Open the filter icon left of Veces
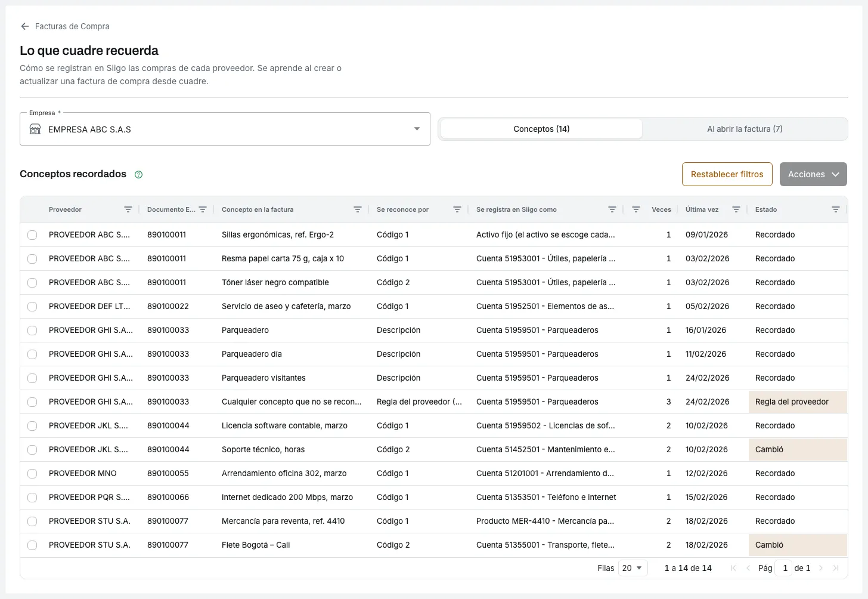Screen dimensions: 868x599 (636, 209)
